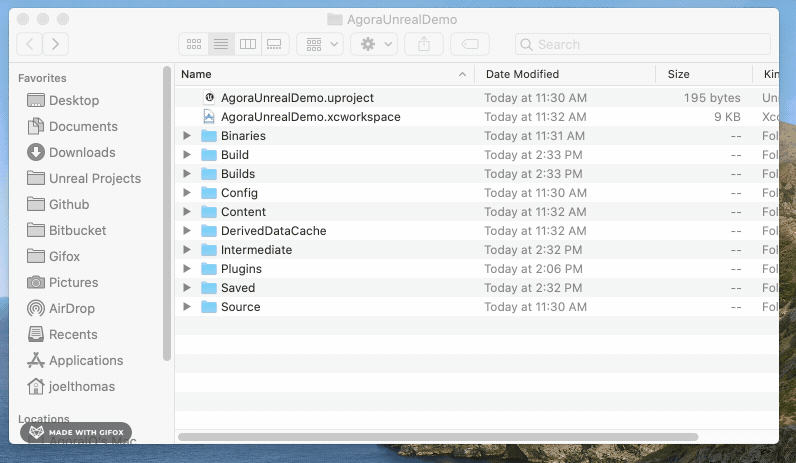The width and height of the screenshot is (796, 463).
Task: Open the group-by arrangement dropdown
Action: pos(320,44)
